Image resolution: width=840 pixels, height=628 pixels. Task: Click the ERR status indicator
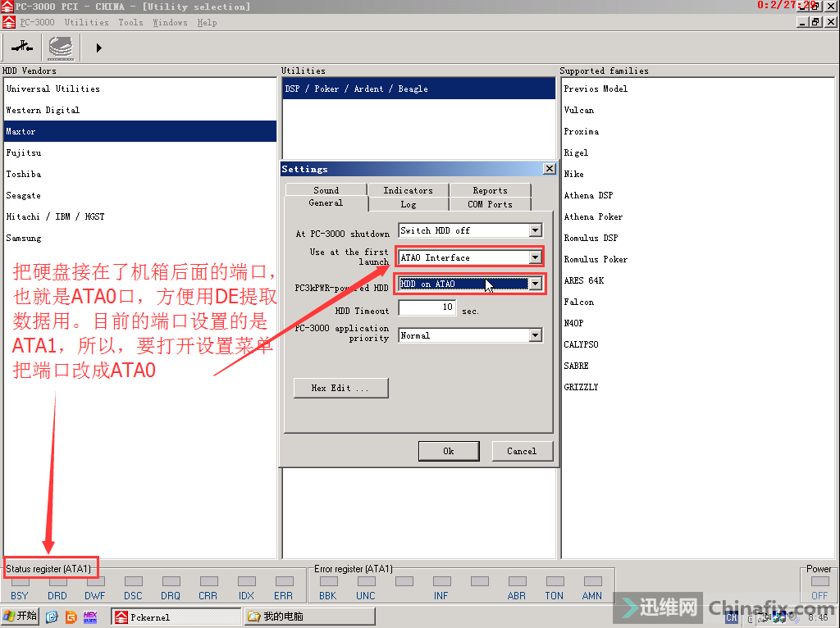(284, 581)
